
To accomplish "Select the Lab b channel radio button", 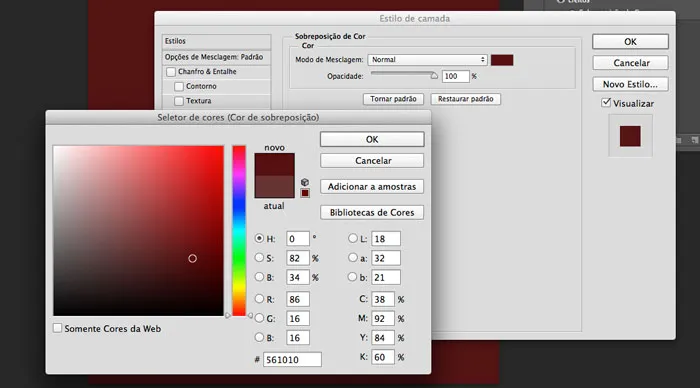I will pos(352,277).
